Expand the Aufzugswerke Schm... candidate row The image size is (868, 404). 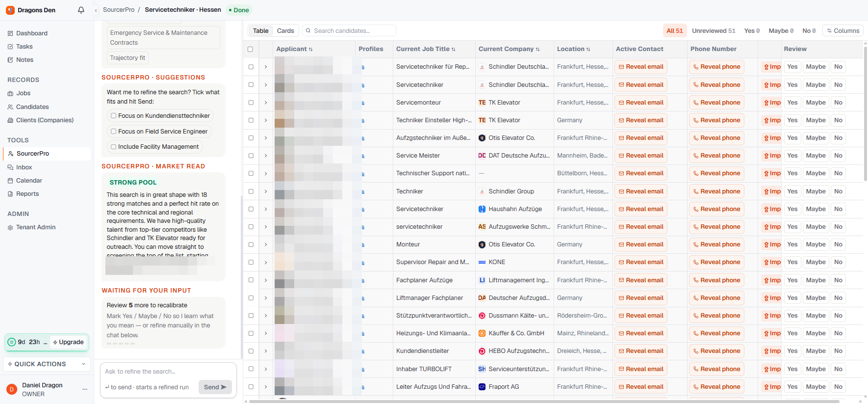coord(266,227)
